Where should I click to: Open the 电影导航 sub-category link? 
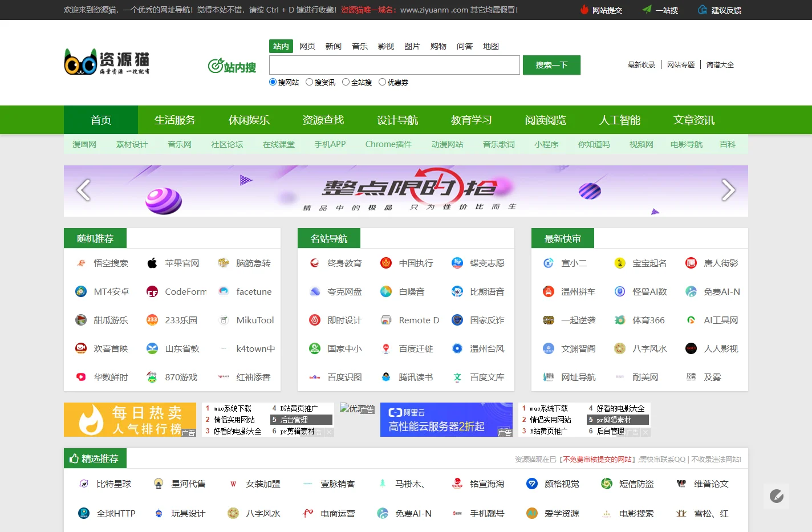click(x=687, y=144)
